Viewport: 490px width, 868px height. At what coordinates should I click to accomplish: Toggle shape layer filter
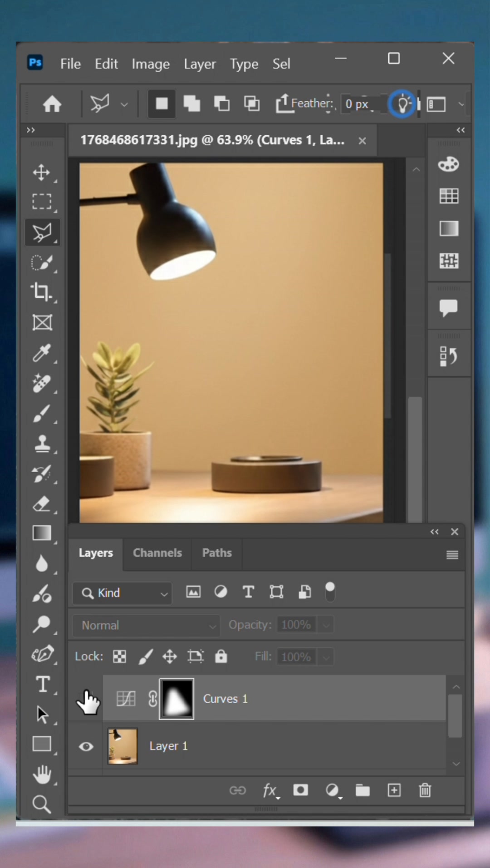276,592
